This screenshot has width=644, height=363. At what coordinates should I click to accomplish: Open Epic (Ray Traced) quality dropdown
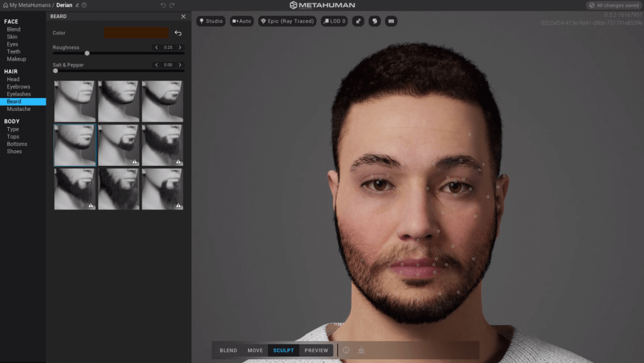(287, 21)
